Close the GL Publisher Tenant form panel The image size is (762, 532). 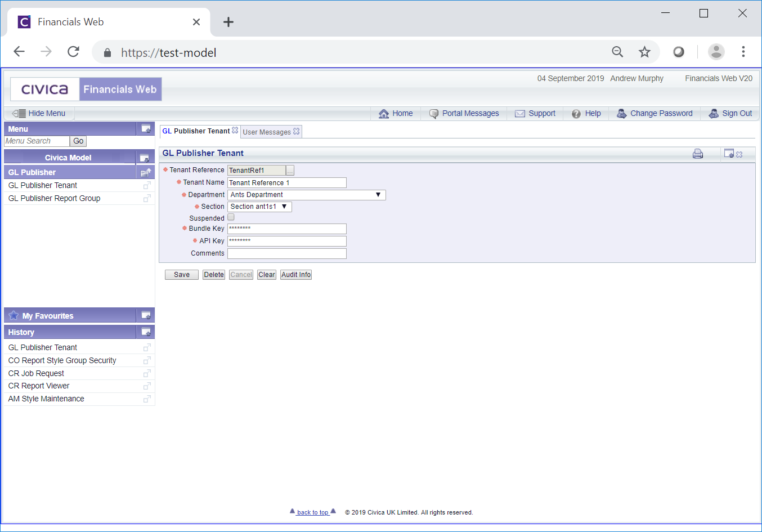739,154
